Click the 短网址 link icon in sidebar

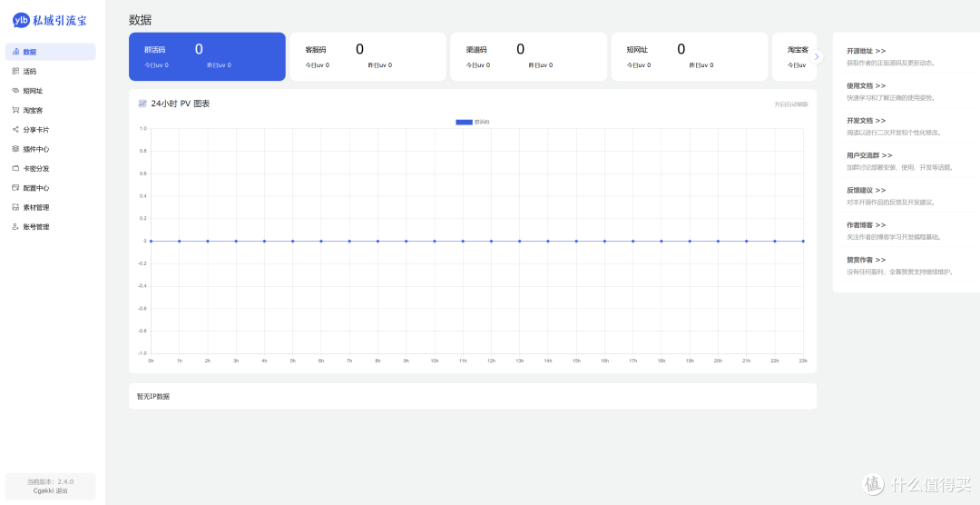[15, 91]
